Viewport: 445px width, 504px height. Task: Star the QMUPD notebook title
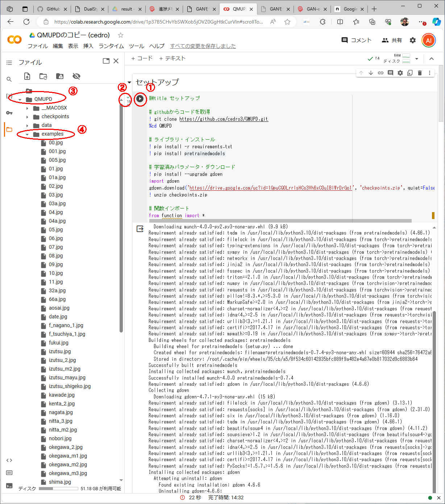click(121, 35)
